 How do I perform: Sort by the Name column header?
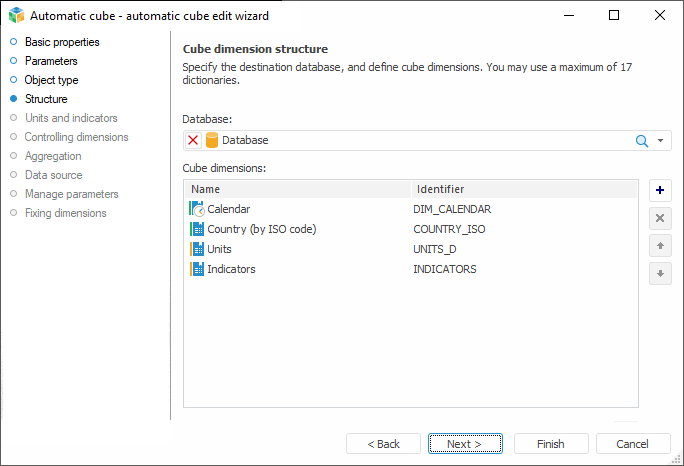[298, 189]
